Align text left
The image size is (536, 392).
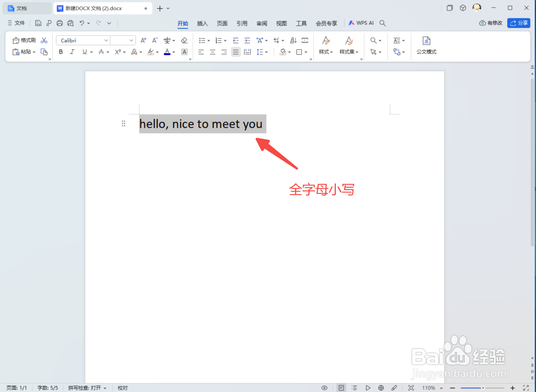point(201,52)
